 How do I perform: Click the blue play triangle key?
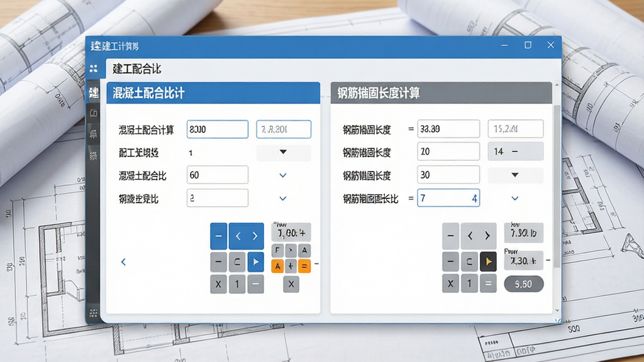255,262
